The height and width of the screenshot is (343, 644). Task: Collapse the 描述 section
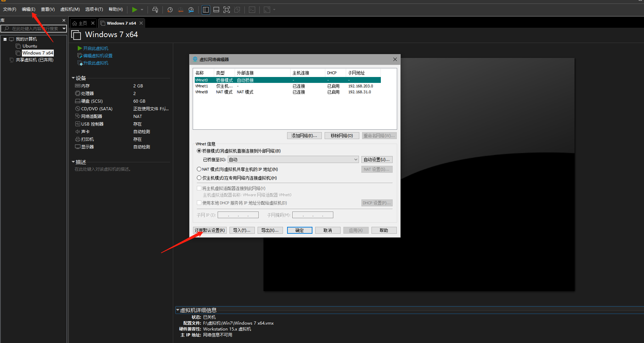73,162
